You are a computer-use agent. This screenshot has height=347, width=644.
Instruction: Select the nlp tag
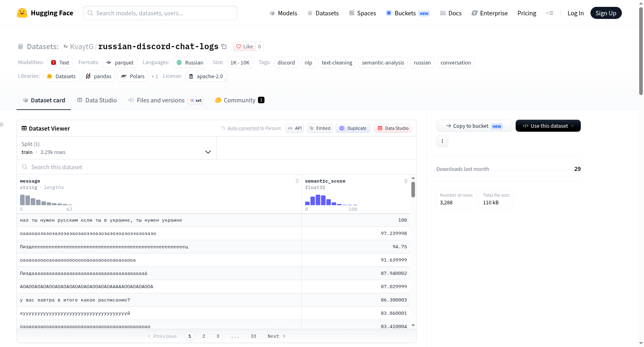(308, 62)
